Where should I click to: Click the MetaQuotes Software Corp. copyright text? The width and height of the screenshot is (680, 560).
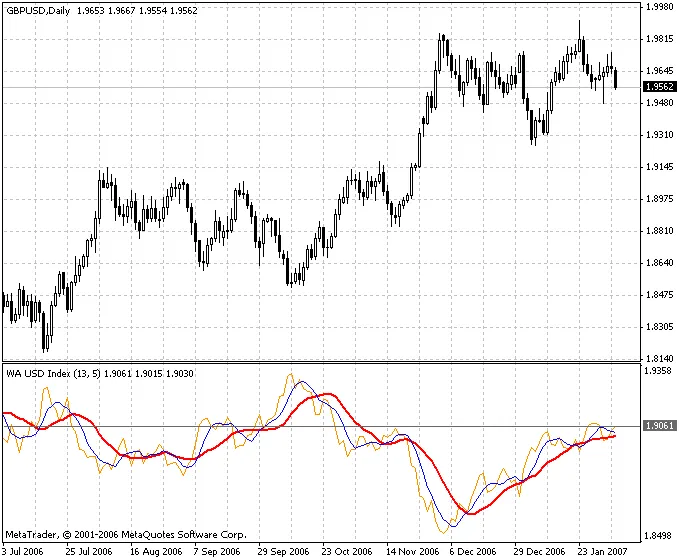point(125,535)
